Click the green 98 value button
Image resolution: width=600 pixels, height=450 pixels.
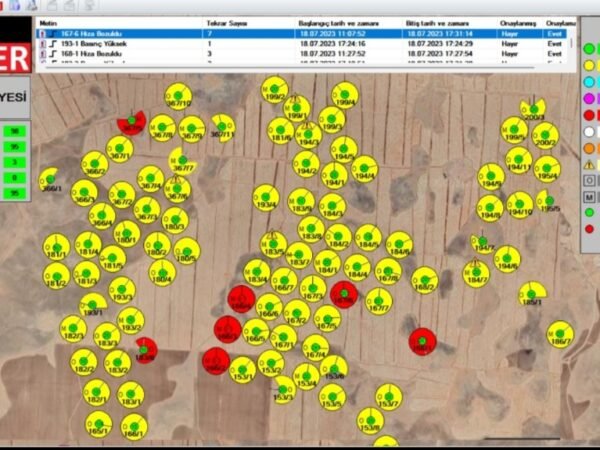tap(15, 131)
